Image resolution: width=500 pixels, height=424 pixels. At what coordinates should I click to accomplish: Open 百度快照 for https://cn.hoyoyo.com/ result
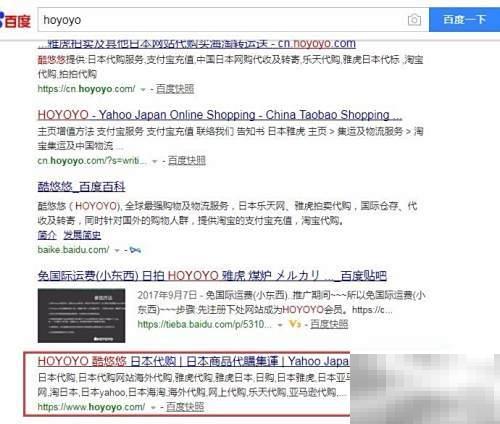[x=175, y=89]
